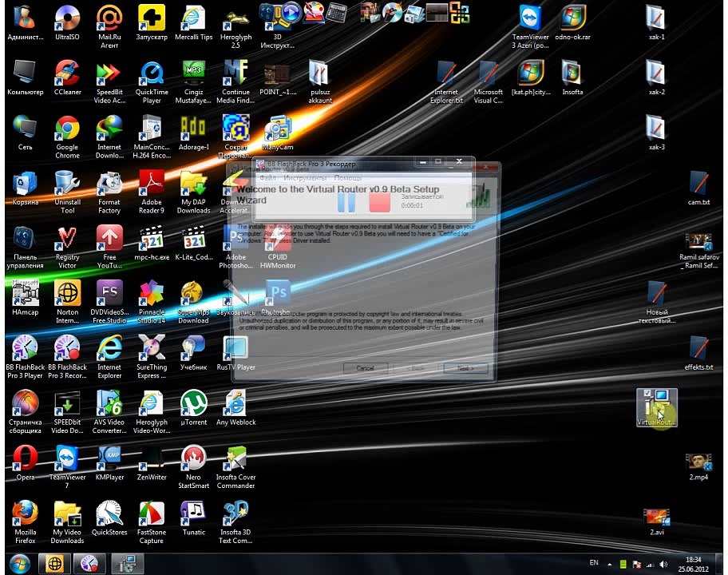Click Cancel in Virtual Router setup
The width and height of the screenshot is (728, 575).
(366, 368)
